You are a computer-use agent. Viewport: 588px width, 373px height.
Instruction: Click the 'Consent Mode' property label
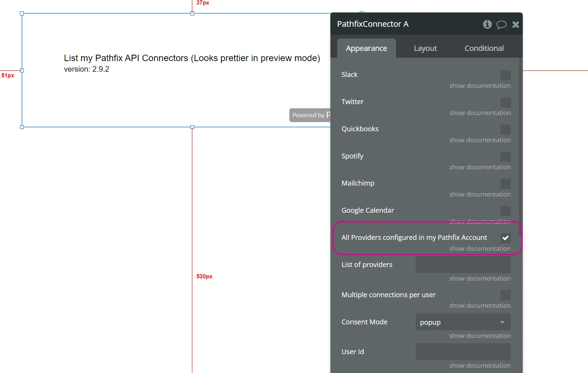point(364,322)
